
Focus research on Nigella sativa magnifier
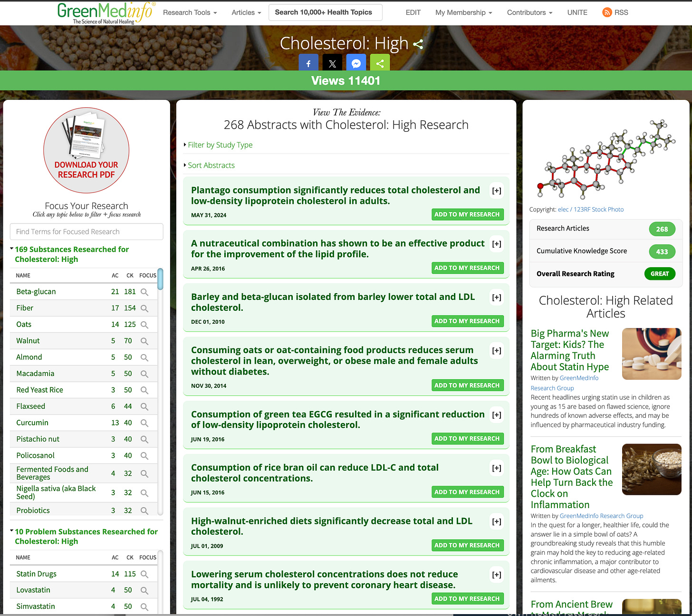pyautogui.click(x=144, y=493)
